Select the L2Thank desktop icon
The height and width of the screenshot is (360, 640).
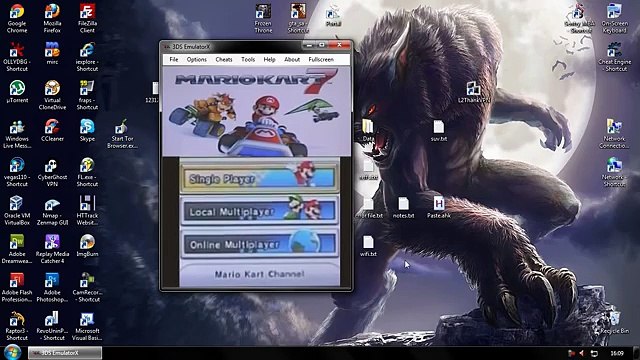coord(473,92)
